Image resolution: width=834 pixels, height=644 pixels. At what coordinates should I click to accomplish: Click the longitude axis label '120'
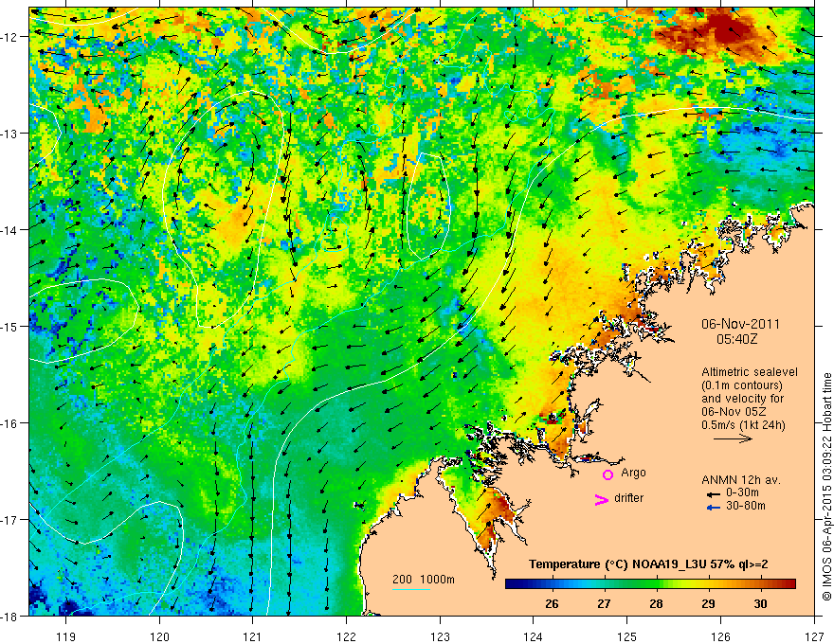[x=159, y=636]
